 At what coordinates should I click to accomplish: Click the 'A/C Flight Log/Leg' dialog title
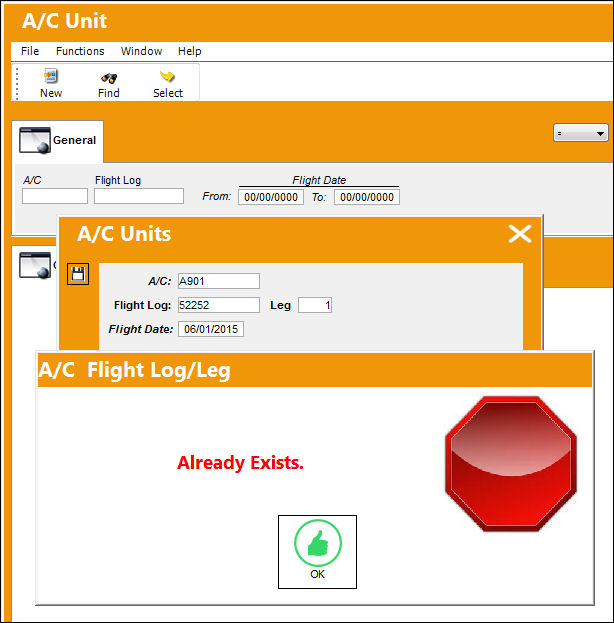coord(134,370)
